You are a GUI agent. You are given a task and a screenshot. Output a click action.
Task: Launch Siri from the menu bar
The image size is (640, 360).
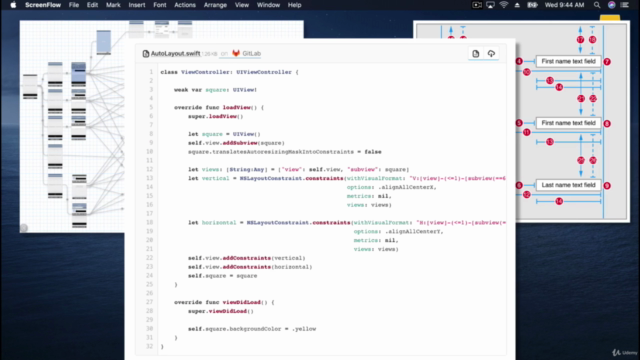click(611, 5)
